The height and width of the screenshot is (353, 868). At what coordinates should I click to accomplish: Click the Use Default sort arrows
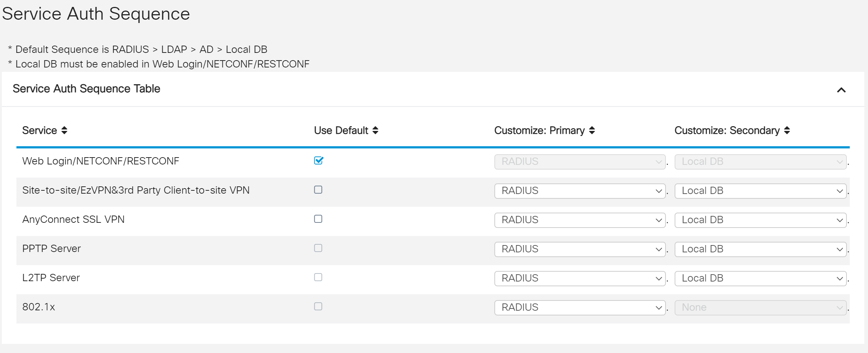(375, 131)
